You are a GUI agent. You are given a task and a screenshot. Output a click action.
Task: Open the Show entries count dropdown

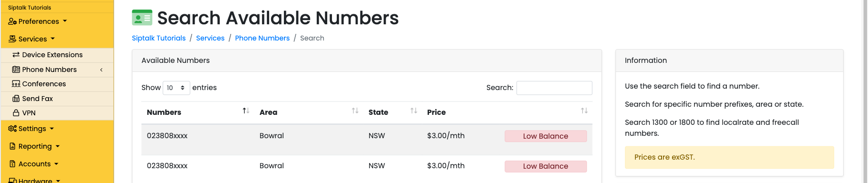coord(176,88)
